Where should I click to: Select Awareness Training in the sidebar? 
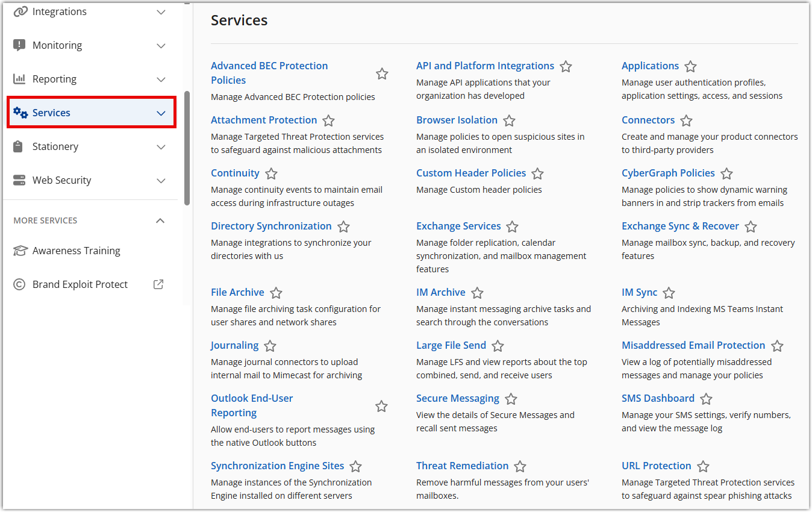click(x=76, y=251)
